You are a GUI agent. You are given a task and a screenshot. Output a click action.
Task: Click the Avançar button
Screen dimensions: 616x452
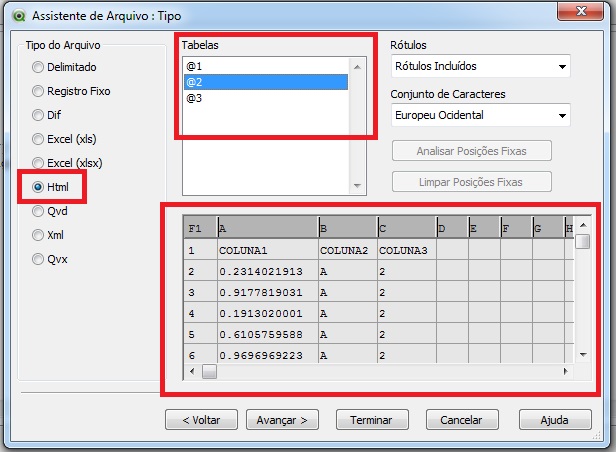tap(282, 420)
